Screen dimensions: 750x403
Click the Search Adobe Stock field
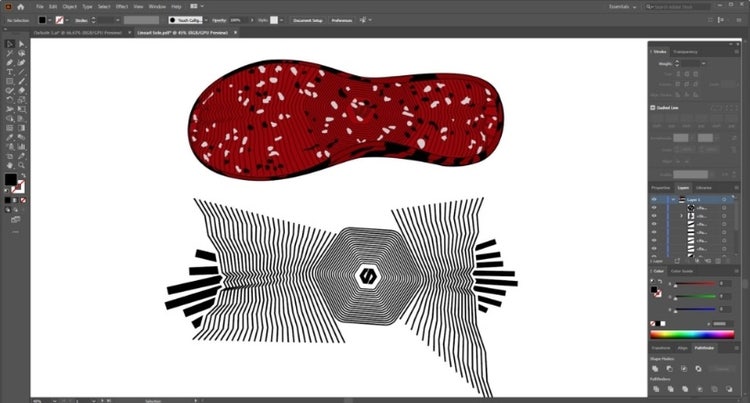[x=677, y=7]
